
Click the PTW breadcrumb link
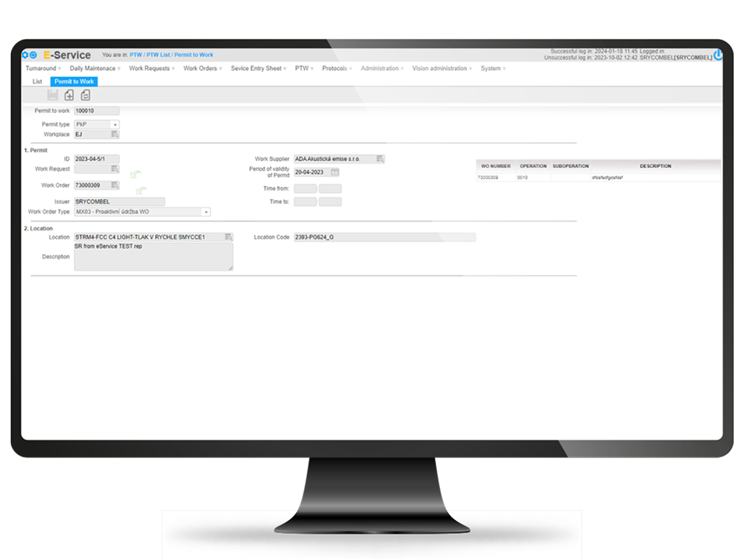pos(136,55)
